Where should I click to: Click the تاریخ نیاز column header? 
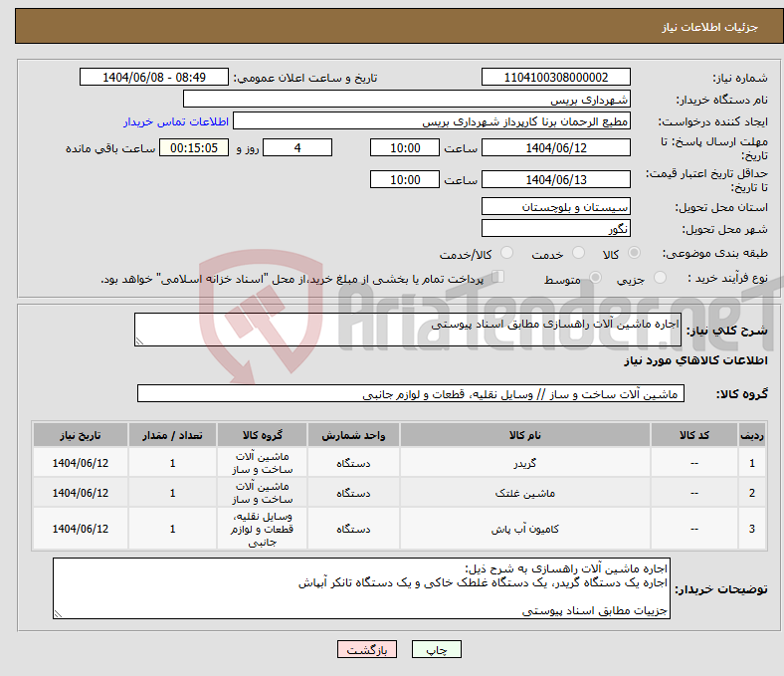81,435
